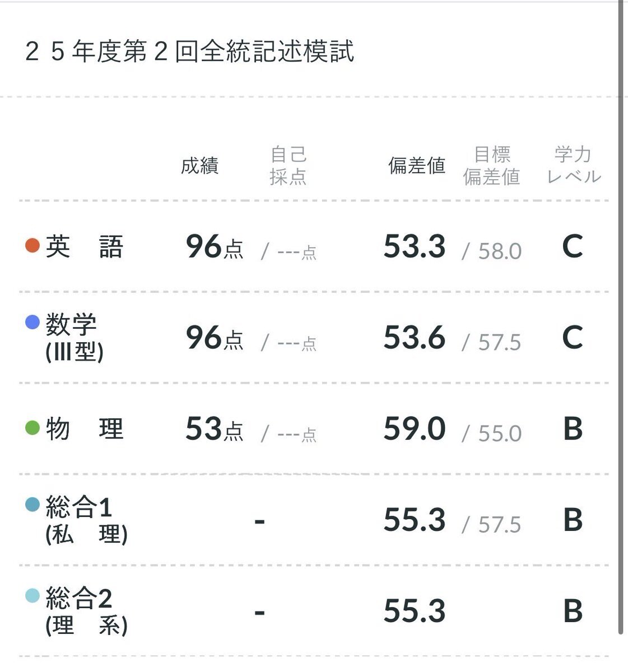Viewport: 628px width, 672px height.
Task: Click the orange dot beside 英語
Action: click(32, 245)
